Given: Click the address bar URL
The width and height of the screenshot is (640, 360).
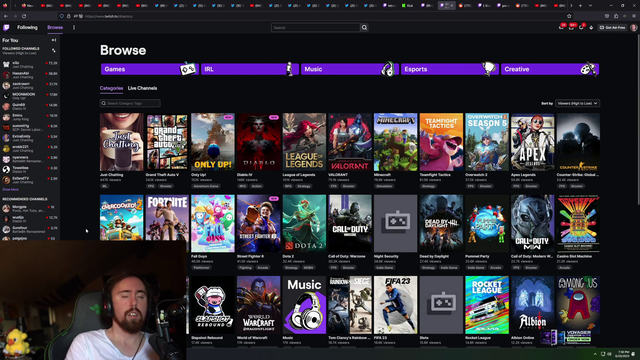Looking at the screenshot, I should pyautogui.click(x=109, y=16).
